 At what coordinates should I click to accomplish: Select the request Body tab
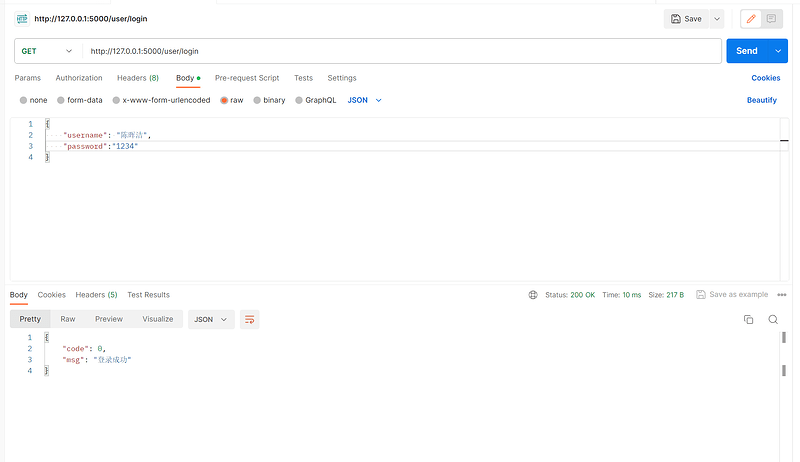click(188, 78)
